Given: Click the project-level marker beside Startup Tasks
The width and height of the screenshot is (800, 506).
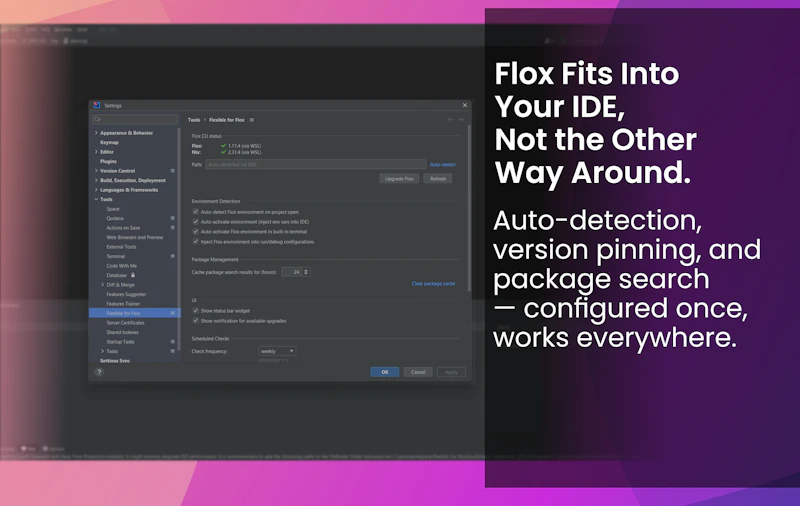Looking at the screenshot, I should pyautogui.click(x=172, y=342).
